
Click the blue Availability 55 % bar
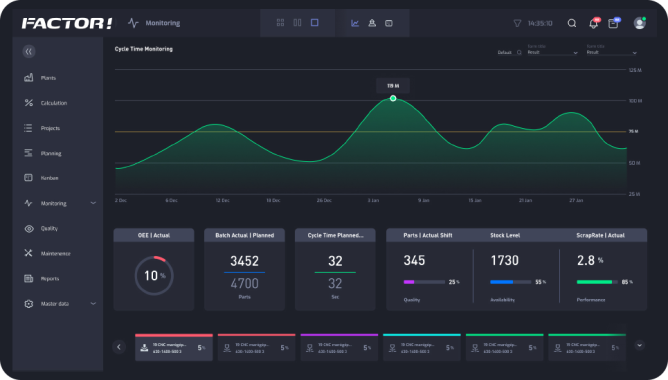(510, 282)
